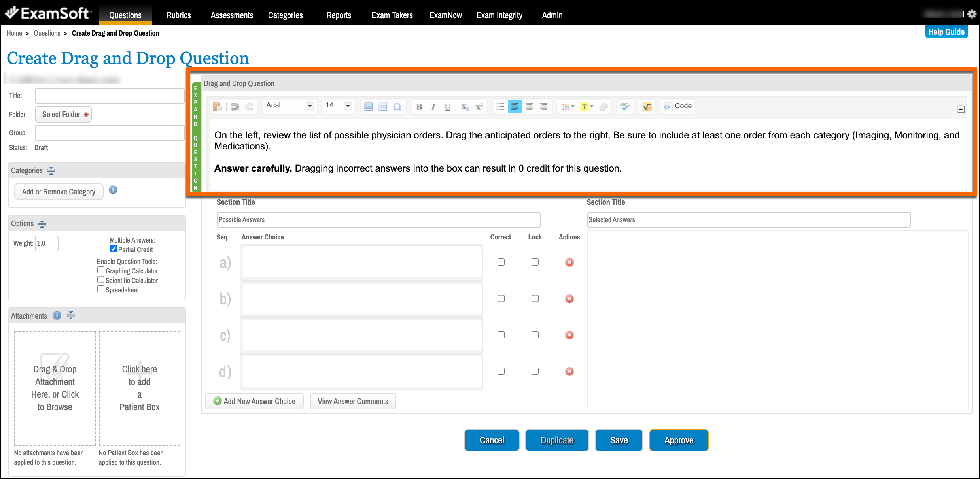Click the Save button
This screenshot has height=479, width=980.
pyautogui.click(x=619, y=440)
